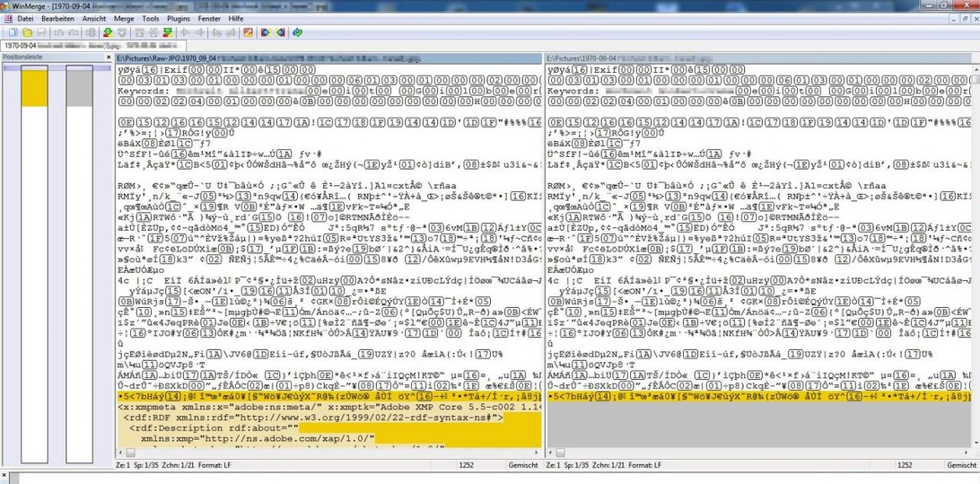This screenshot has width=980, height=484.
Task: Click the Options toolbar icon
Action: [249, 32]
